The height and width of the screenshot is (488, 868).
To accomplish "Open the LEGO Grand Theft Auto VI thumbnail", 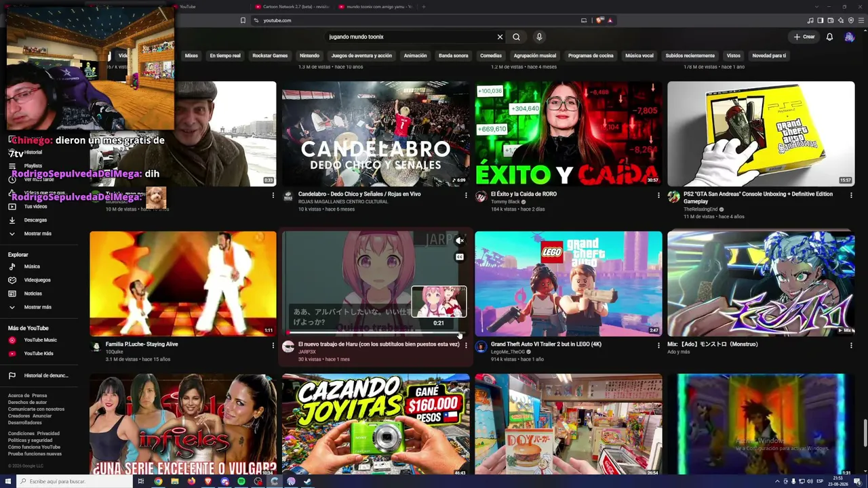I will (568, 283).
